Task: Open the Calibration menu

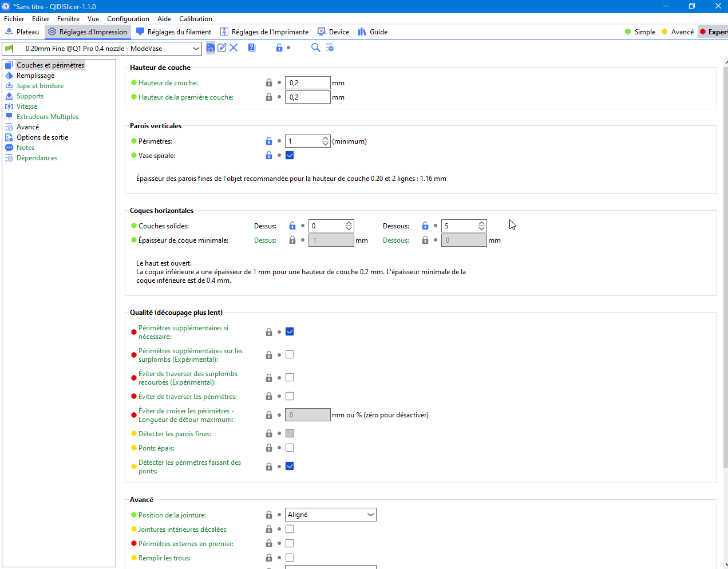Action: [196, 19]
